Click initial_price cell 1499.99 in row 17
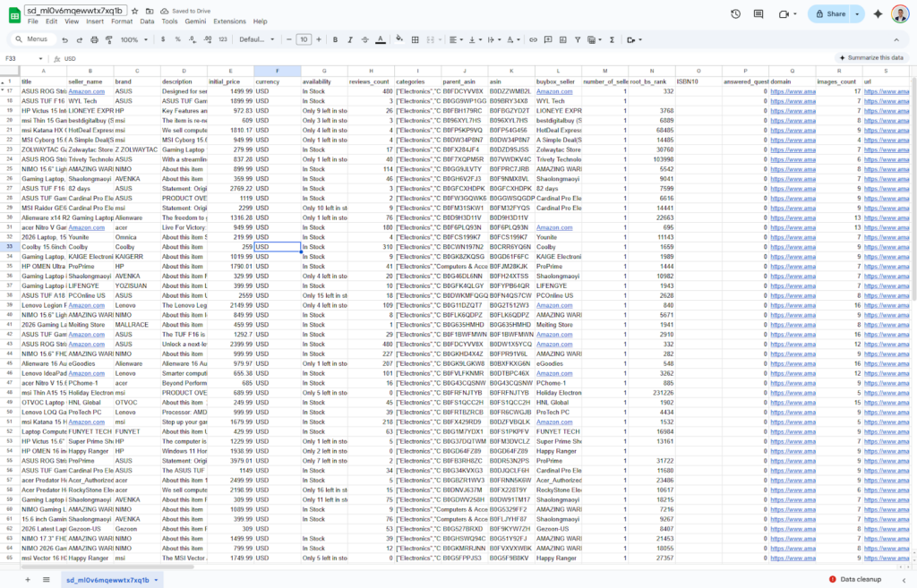Screen dimensions: 917x588 [230, 91]
